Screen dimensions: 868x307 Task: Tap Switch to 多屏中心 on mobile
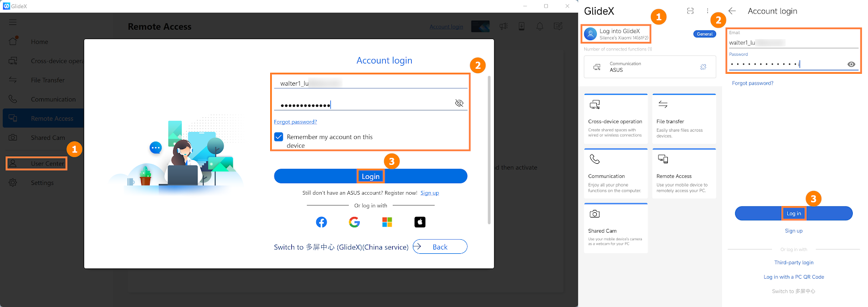click(x=794, y=291)
